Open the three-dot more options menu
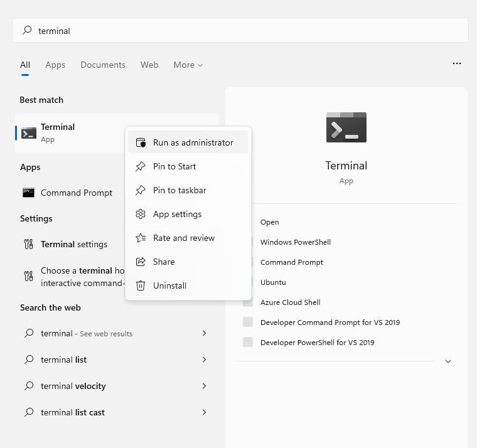The width and height of the screenshot is (477, 448). point(456,63)
